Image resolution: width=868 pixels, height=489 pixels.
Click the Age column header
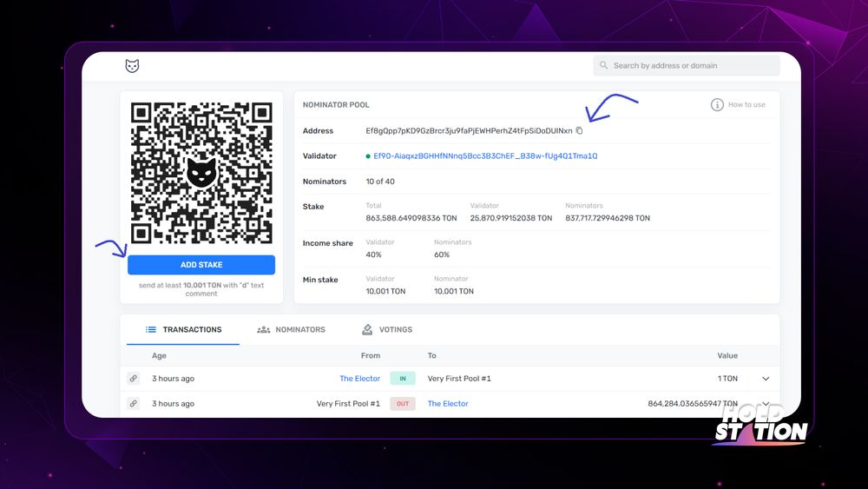(x=159, y=355)
